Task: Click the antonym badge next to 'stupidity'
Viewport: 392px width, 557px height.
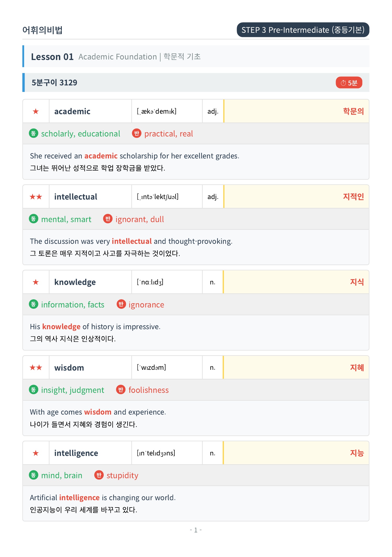Action: click(x=99, y=475)
